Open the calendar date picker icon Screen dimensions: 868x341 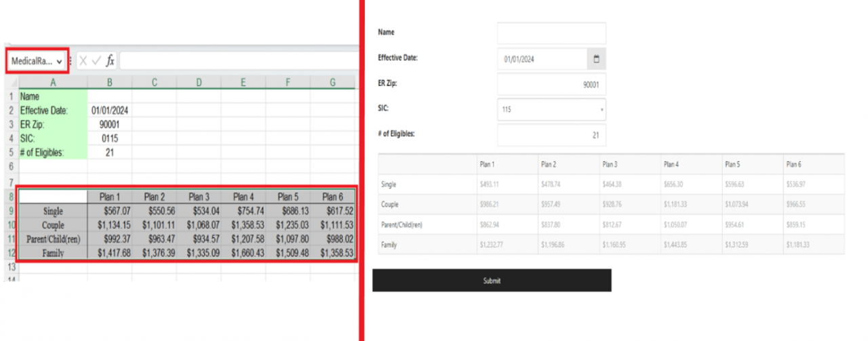[597, 59]
